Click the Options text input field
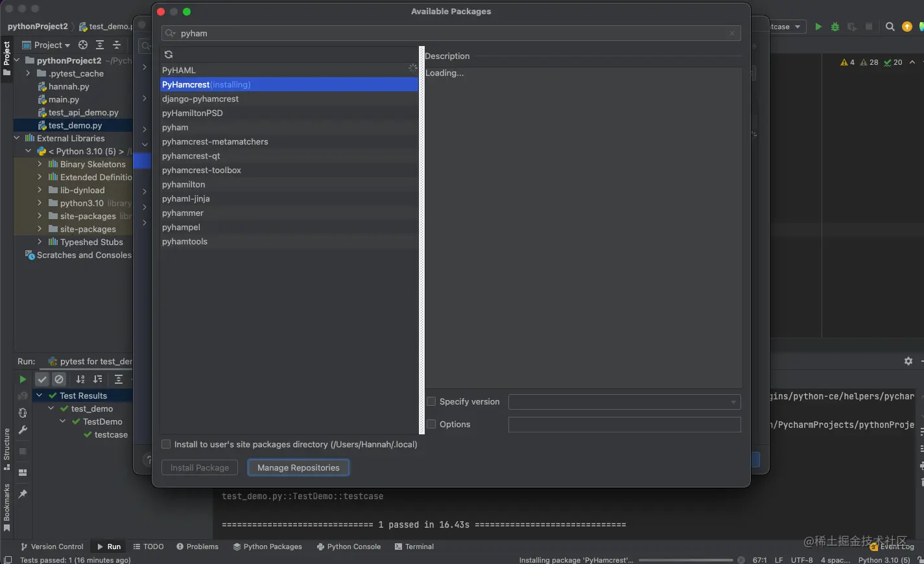924x564 pixels. [624, 425]
